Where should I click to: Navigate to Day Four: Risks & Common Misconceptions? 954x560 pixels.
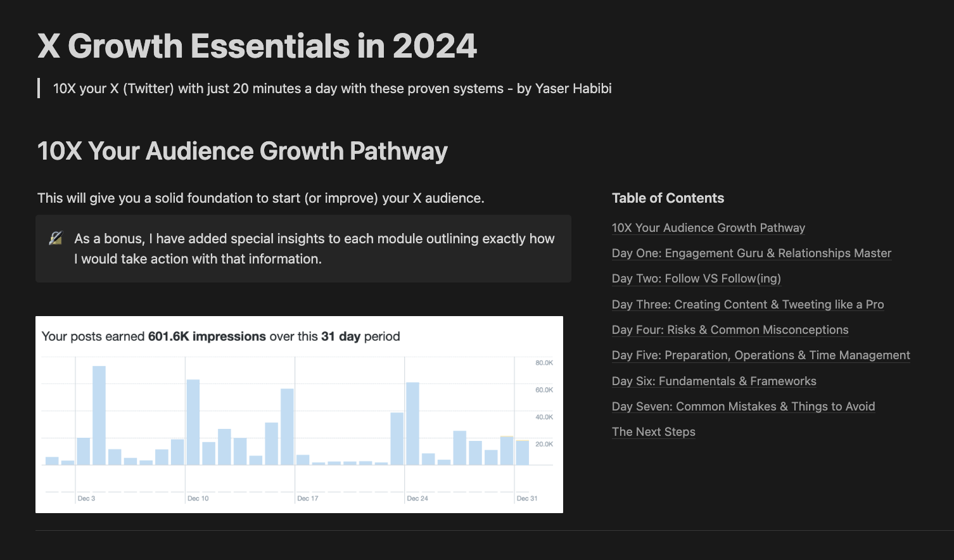730,330
